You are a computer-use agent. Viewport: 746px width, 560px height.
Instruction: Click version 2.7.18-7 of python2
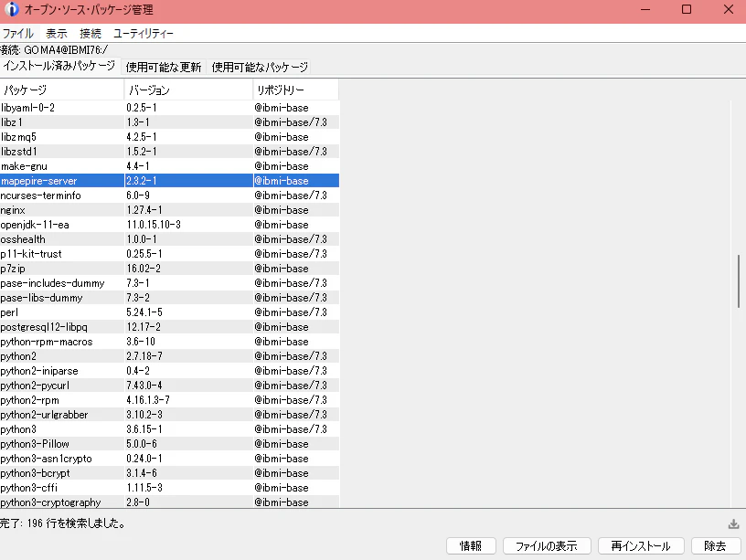[144, 356]
